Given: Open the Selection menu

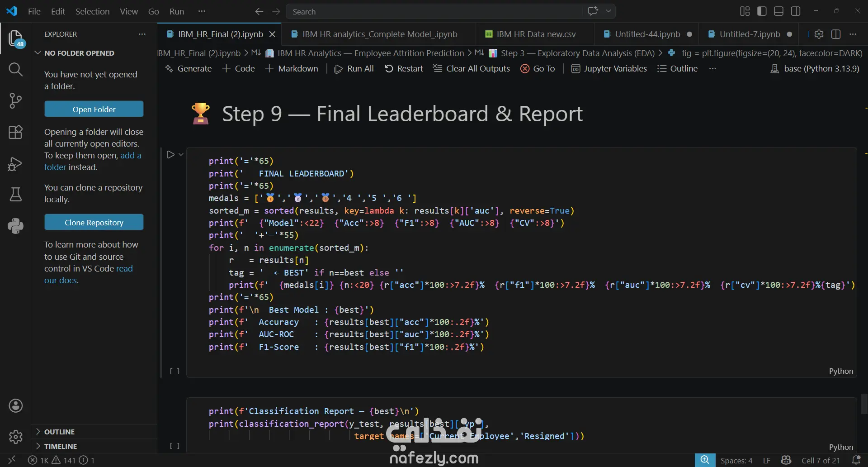Looking at the screenshot, I should (92, 11).
